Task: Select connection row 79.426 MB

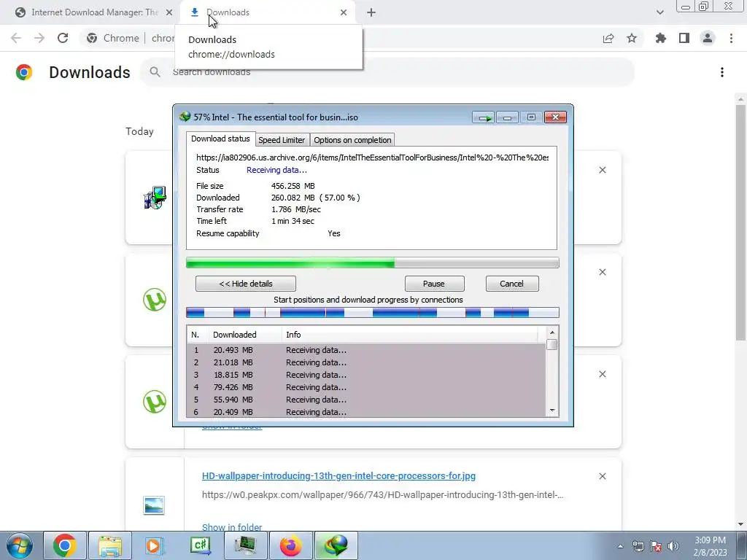Action: click(x=366, y=387)
